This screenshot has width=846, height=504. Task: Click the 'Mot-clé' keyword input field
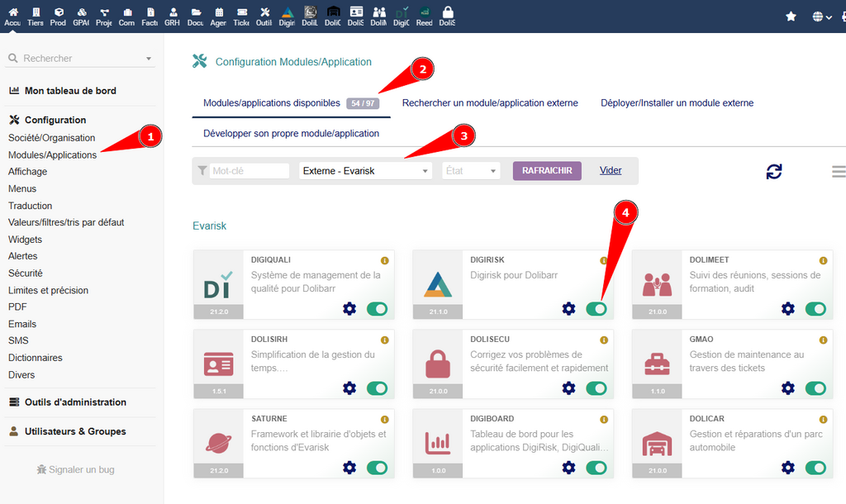[248, 171]
